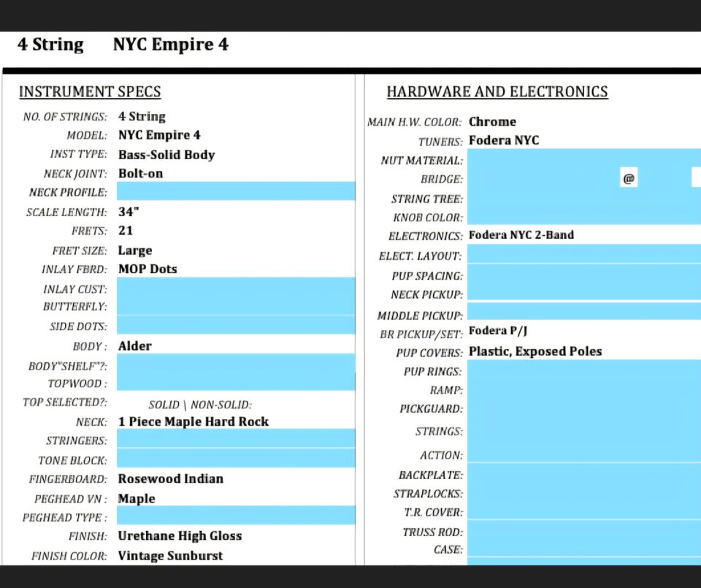This screenshot has width=701, height=588.
Task: Click the ACTION label
Action: coord(441,455)
